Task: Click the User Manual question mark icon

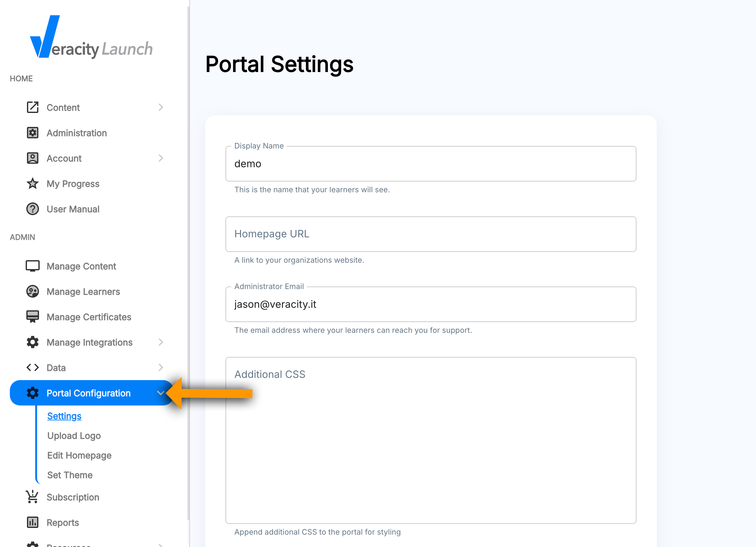Action: 32,209
